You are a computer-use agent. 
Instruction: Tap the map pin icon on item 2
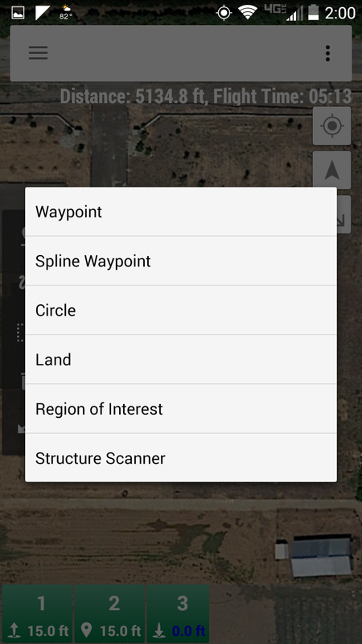(x=87, y=630)
